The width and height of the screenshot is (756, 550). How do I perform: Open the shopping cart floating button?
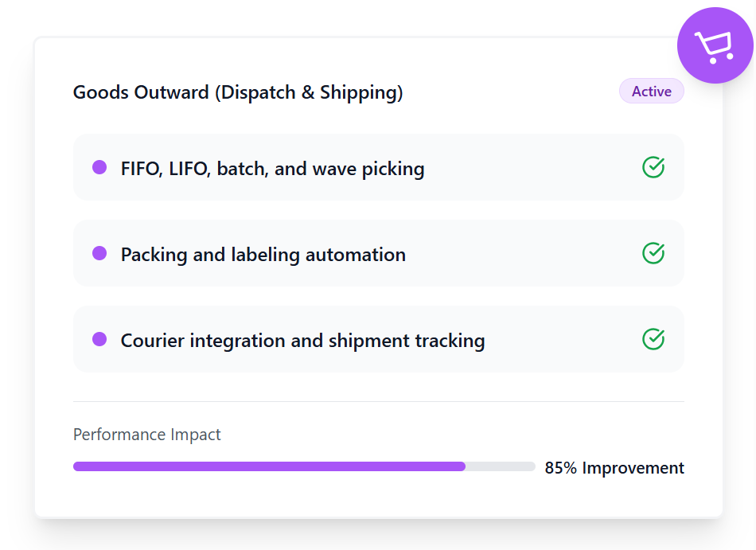[715, 45]
